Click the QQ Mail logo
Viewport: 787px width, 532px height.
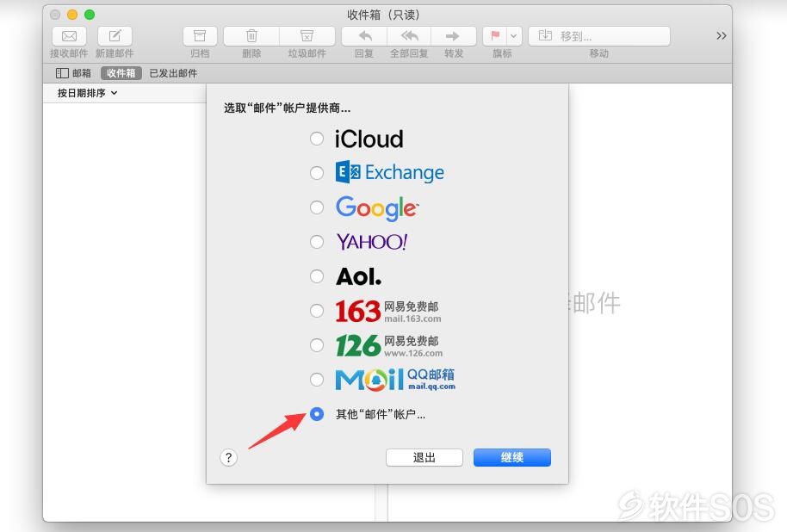pyautogui.click(x=395, y=380)
